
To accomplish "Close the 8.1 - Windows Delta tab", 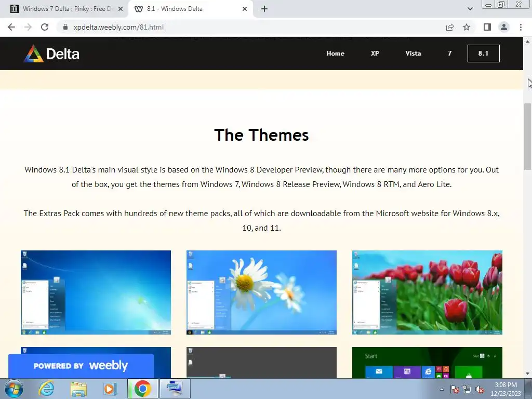I will coord(245,9).
